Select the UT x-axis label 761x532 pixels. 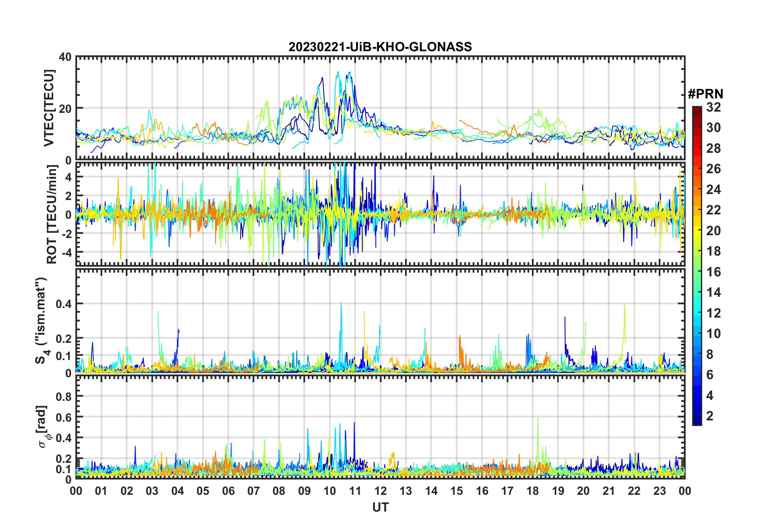380,508
